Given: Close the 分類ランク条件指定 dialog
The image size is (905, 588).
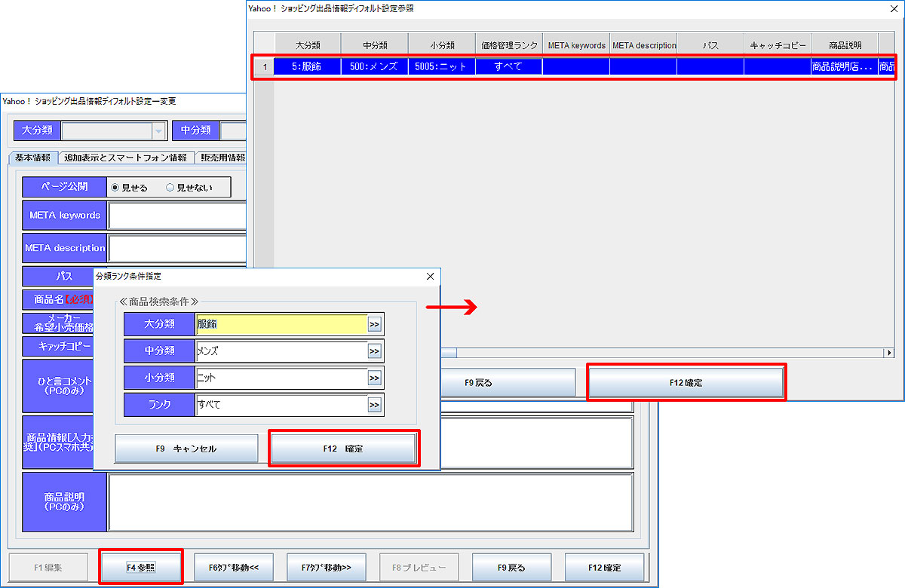Looking at the screenshot, I should point(430,277).
